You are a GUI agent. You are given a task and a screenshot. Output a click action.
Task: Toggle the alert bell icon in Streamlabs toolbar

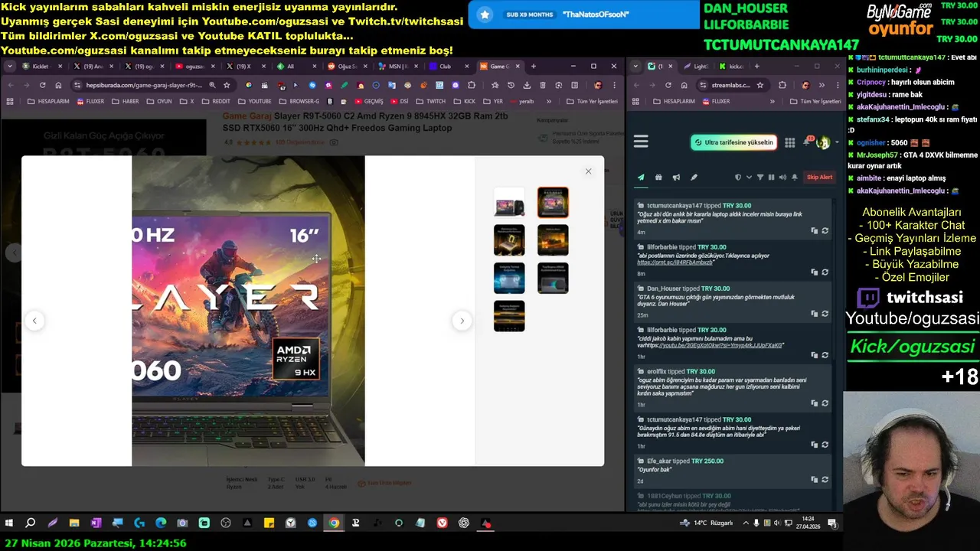click(x=795, y=178)
